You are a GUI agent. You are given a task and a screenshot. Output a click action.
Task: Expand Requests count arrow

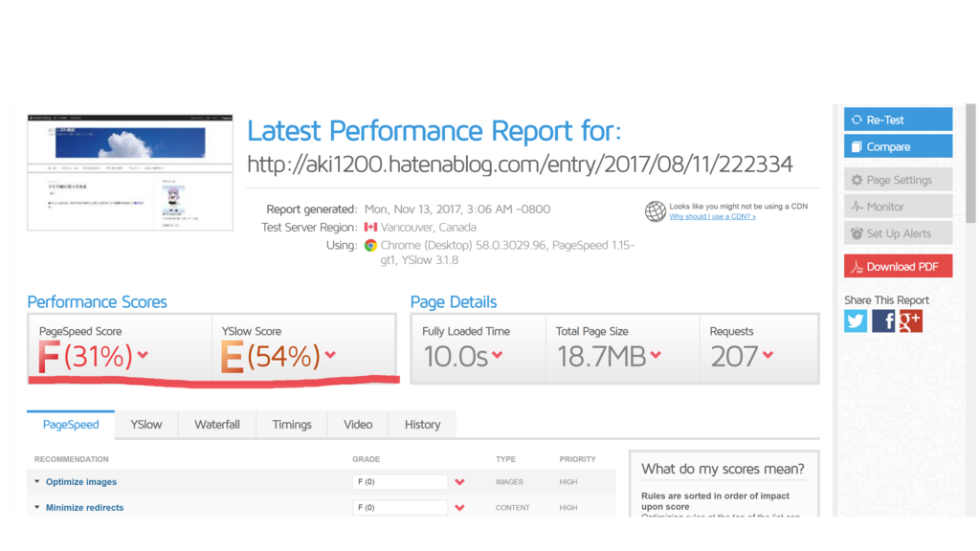click(x=768, y=355)
